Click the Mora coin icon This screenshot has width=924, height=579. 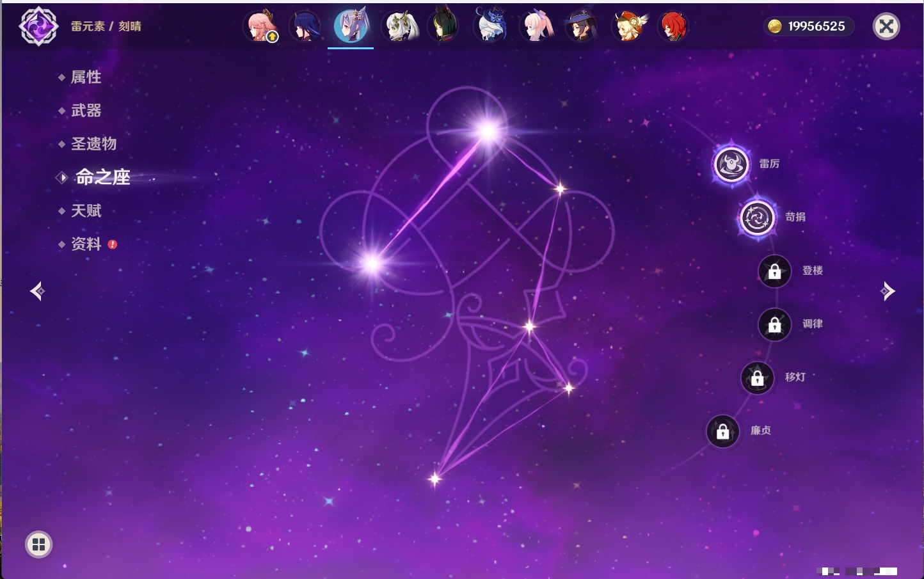point(775,26)
